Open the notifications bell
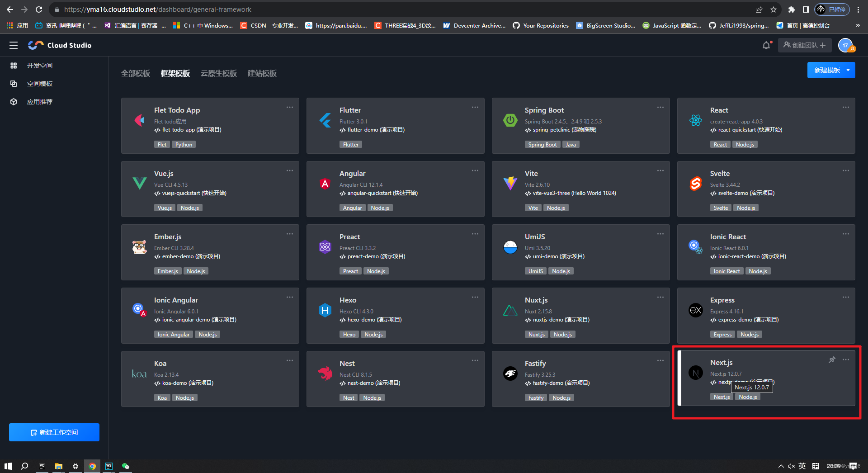Screen dimensions: 868x473 point(766,45)
